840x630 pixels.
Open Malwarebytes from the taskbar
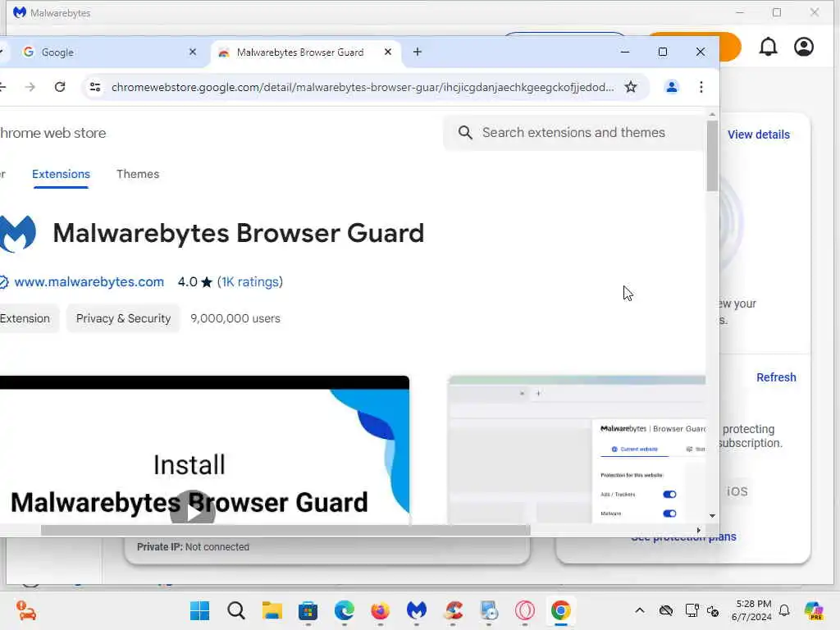416,610
